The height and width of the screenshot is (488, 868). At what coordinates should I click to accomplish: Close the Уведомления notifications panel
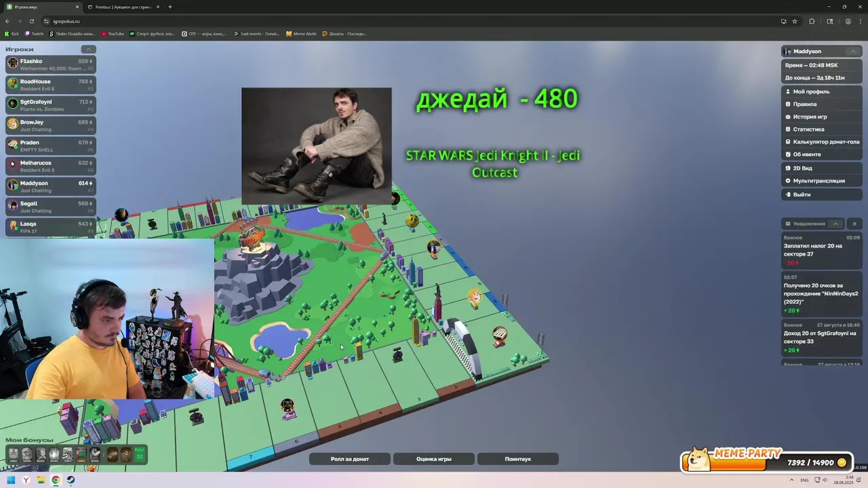click(854, 224)
